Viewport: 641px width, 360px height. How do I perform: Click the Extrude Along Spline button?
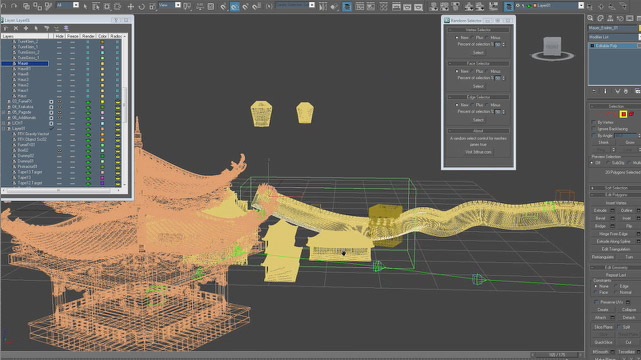615,241
